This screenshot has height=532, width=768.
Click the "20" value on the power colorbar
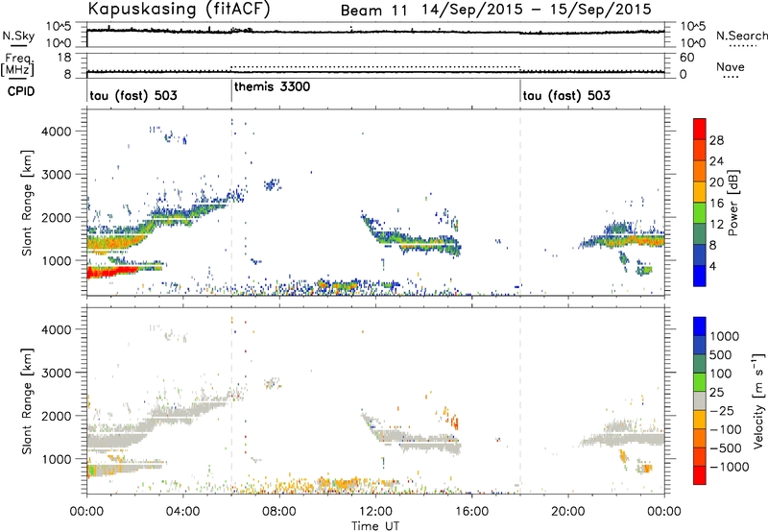point(716,182)
